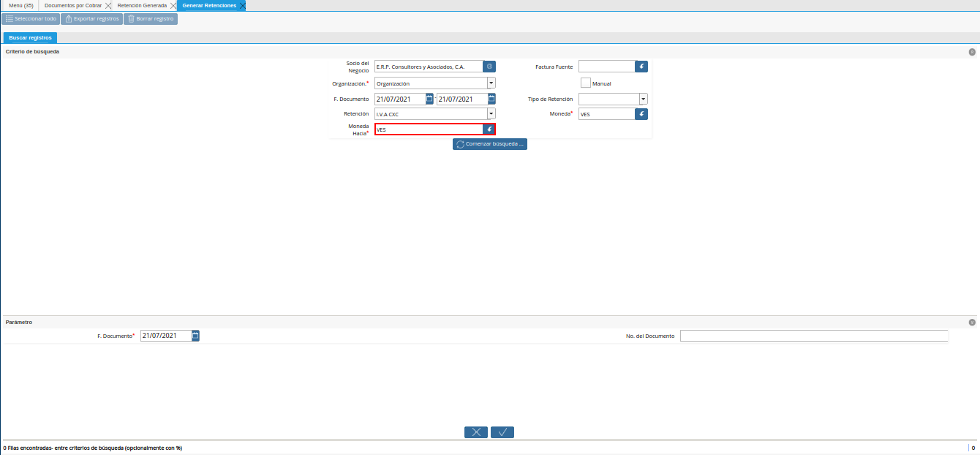Open the Moneda lookup icon
Screen dimensions: 980x455
click(641, 114)
